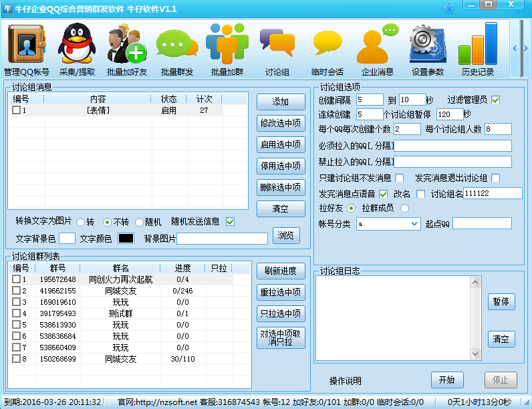Click the 背景图片 path field
Viewport: 532px width, 409px height.
click(x=223, y=239)
